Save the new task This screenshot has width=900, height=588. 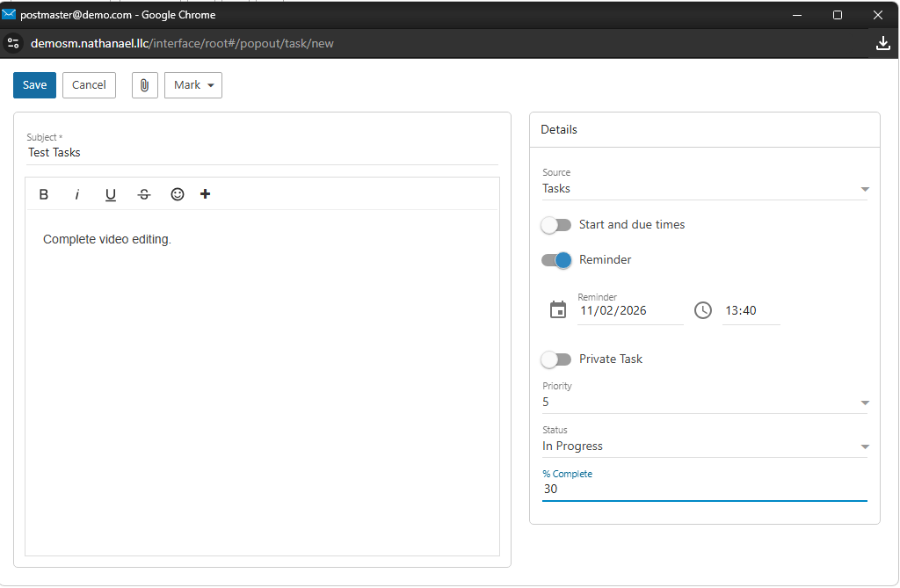coord(35,85)
